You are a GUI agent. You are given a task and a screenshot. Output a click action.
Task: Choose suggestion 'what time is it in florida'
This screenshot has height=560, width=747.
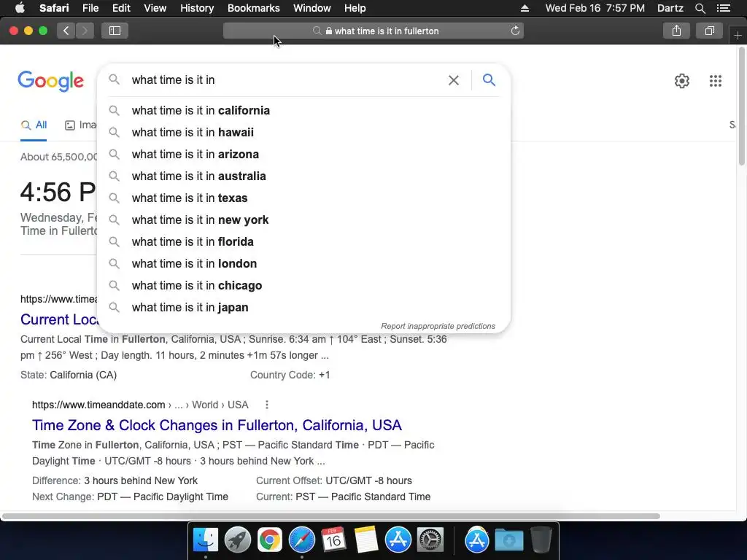304,242
